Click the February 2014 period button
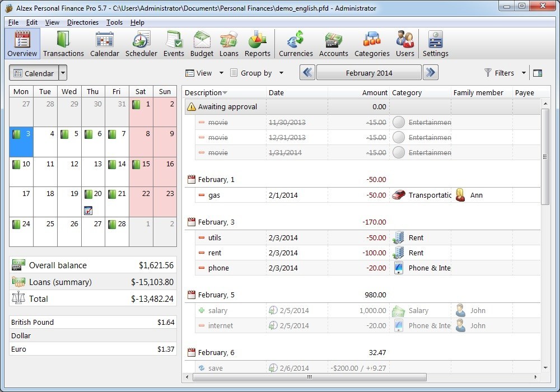 (368, 72)
